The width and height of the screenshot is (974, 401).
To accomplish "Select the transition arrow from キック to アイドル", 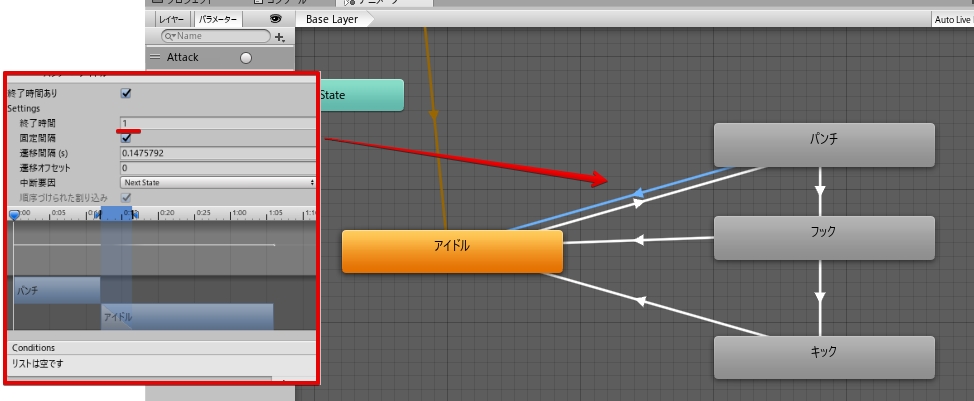I will pyautogui.click(x=640, y=301).
